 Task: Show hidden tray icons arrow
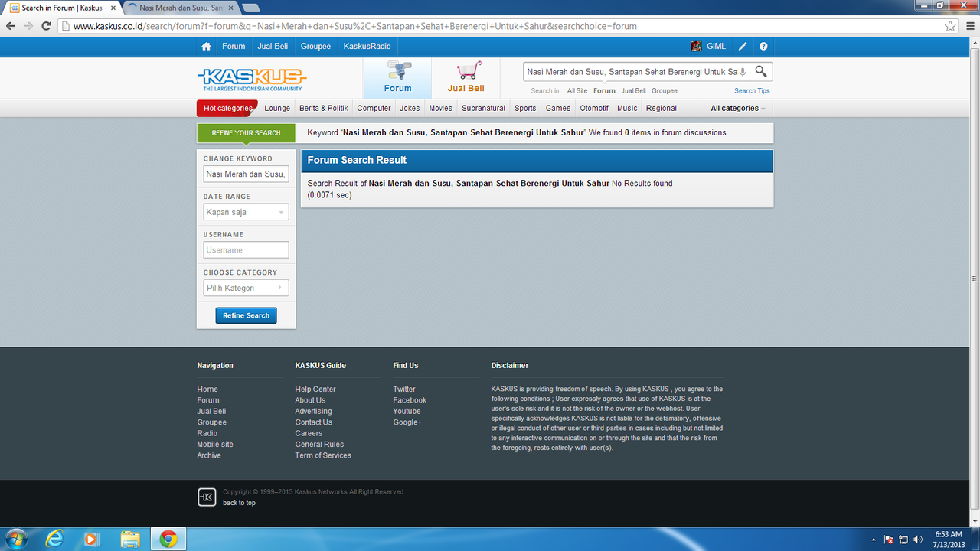pyautogui.click(x=874, y=540)
